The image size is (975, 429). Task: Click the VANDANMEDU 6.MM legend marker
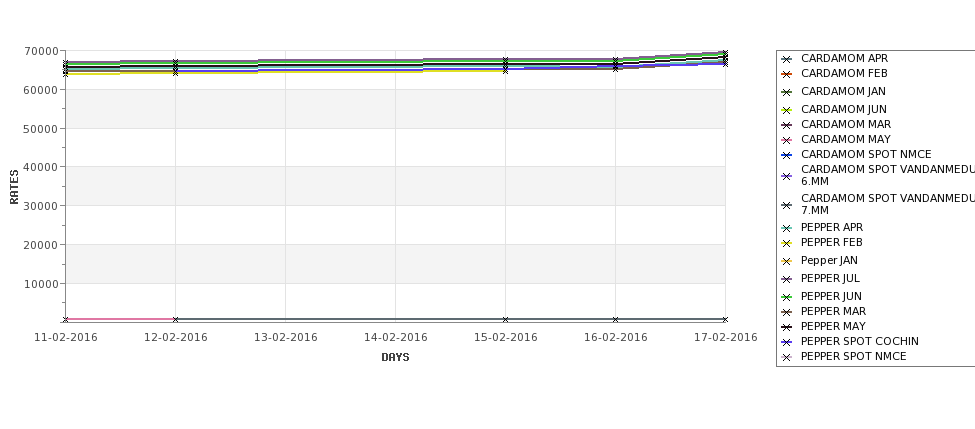point(786,177)
